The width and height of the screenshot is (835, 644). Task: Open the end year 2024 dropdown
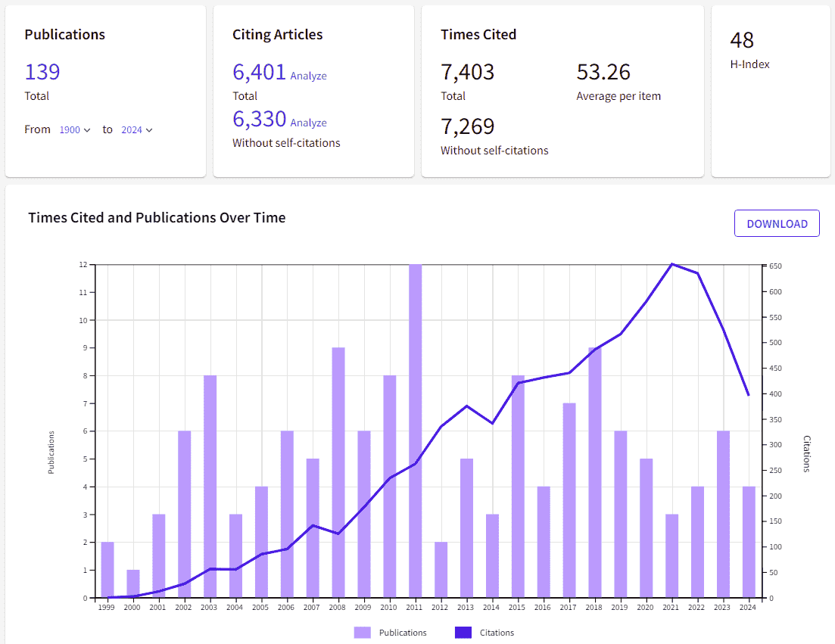[137, 130]
